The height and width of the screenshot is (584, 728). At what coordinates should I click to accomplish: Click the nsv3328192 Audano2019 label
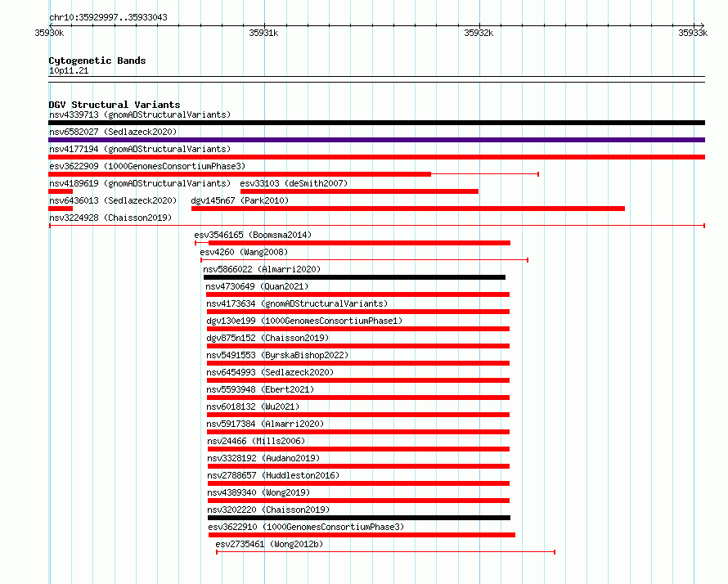263,458
